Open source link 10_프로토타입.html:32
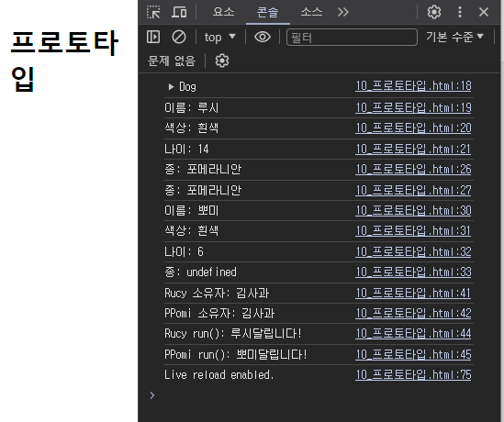 click(413, 251)
